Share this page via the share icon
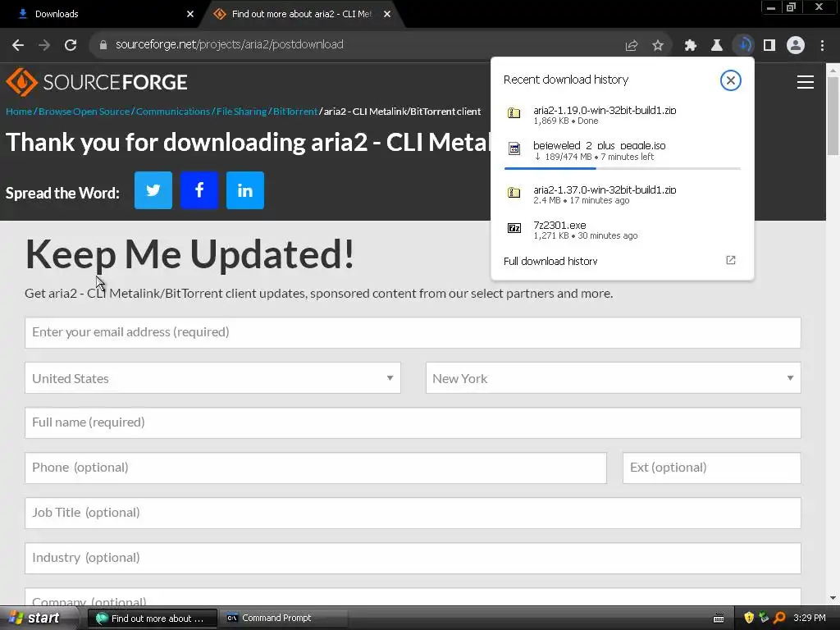840x630 pixels. 632,46
